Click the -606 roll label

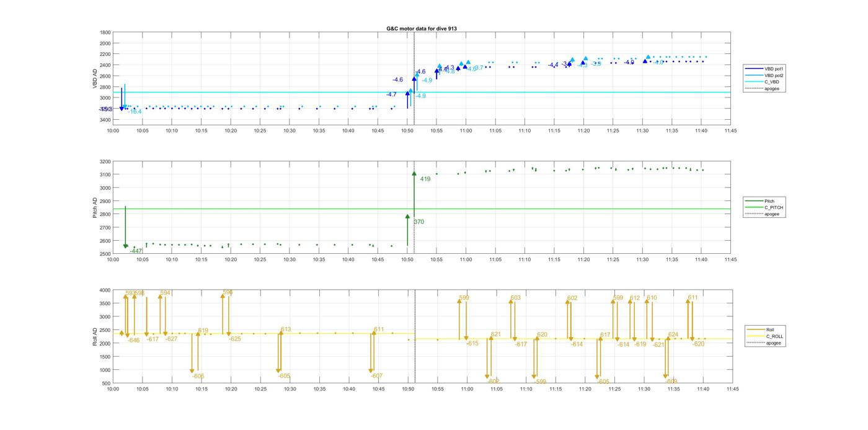click(198, 376)
